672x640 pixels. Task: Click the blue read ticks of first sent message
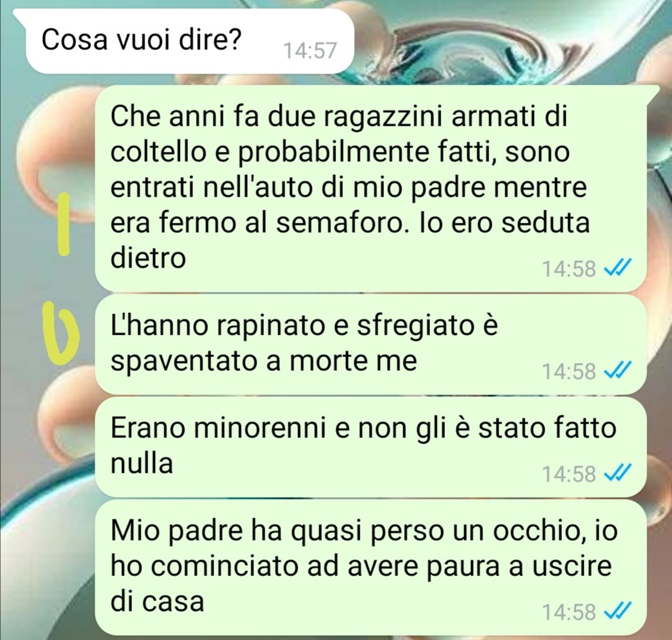click(617, 269)
